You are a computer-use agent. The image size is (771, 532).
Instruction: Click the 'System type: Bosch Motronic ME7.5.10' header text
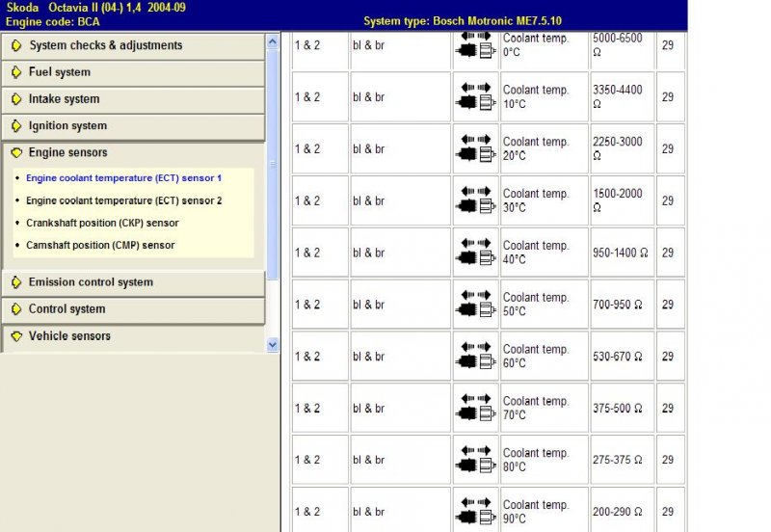click(x=463, y=21)
